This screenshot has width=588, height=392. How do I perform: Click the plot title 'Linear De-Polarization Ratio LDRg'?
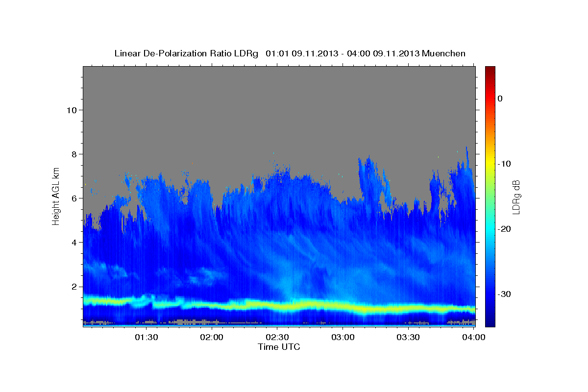(x=186, y=53)
